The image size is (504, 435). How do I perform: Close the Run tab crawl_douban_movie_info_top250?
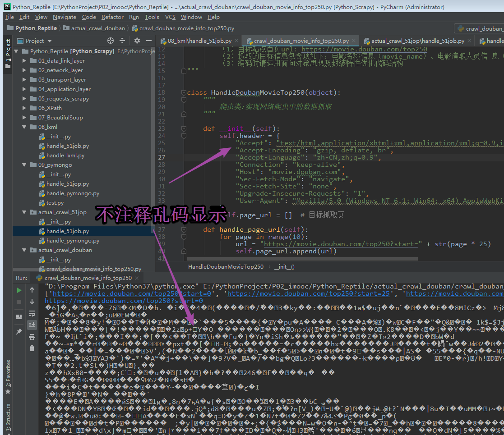(137, 278)
